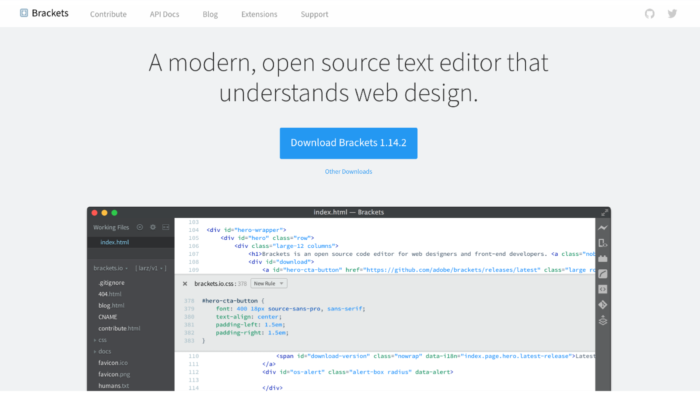Click the fullscreen arrows in editor title bar
Viewport: 700px width, 420px height.
(604, 212)
